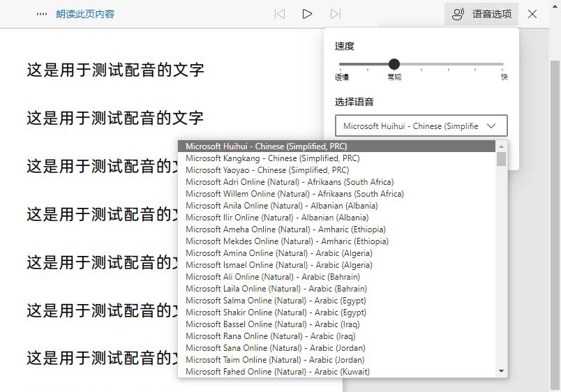Select Microsoft Yaoyao Chinese voice
The height and width of the screenshot is (392, 561).
point(267,170)
